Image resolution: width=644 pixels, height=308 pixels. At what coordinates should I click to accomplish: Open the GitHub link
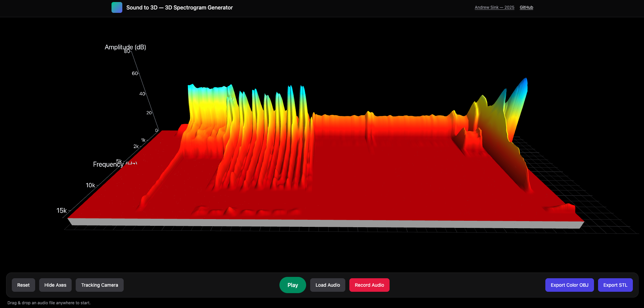526,7
